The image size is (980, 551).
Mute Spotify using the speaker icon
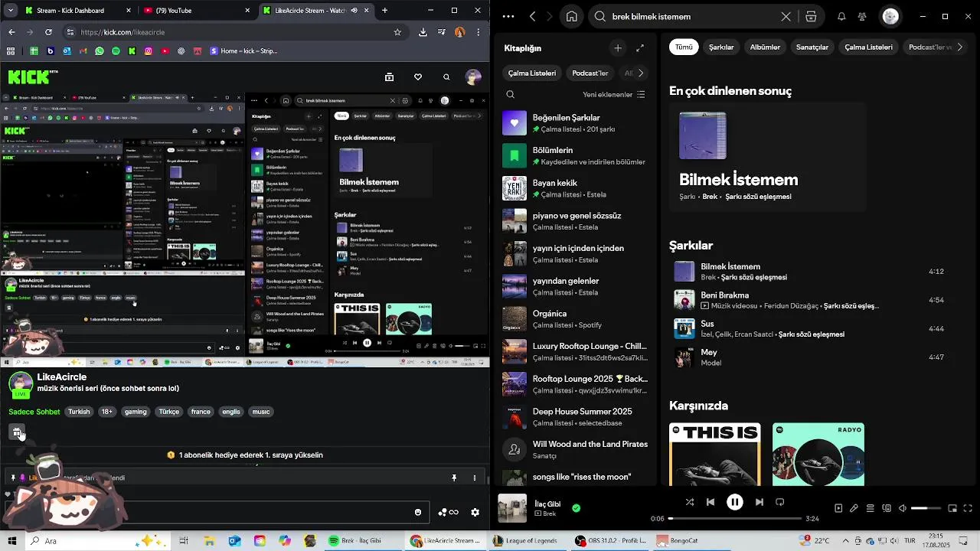[x=903, y=508]
